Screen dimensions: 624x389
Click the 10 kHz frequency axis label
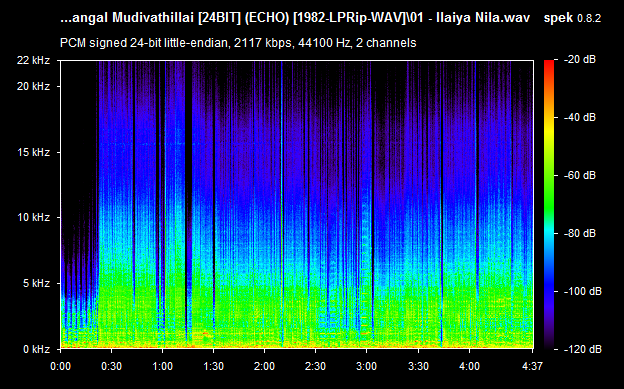pyautogui.click(x=33, y=217)
